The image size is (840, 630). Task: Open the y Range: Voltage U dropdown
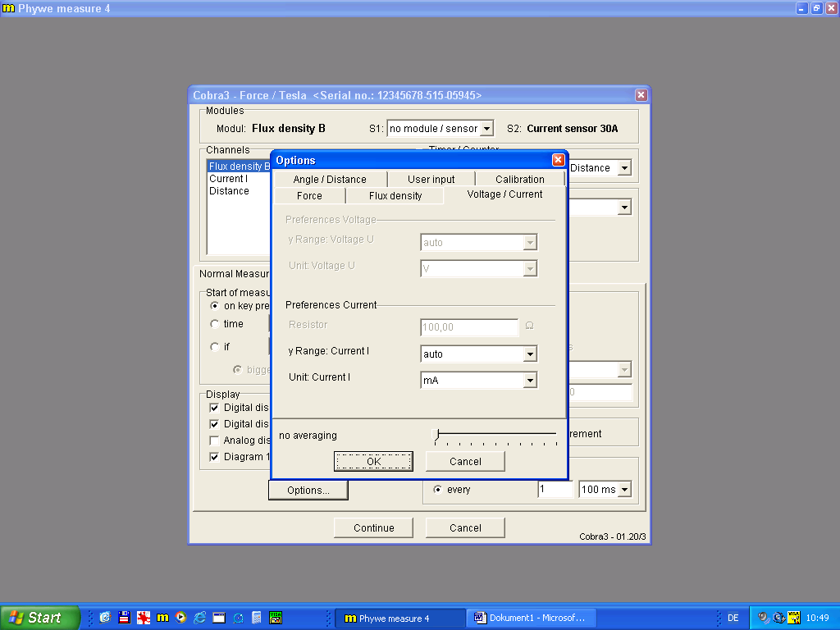tap(530, 243)
